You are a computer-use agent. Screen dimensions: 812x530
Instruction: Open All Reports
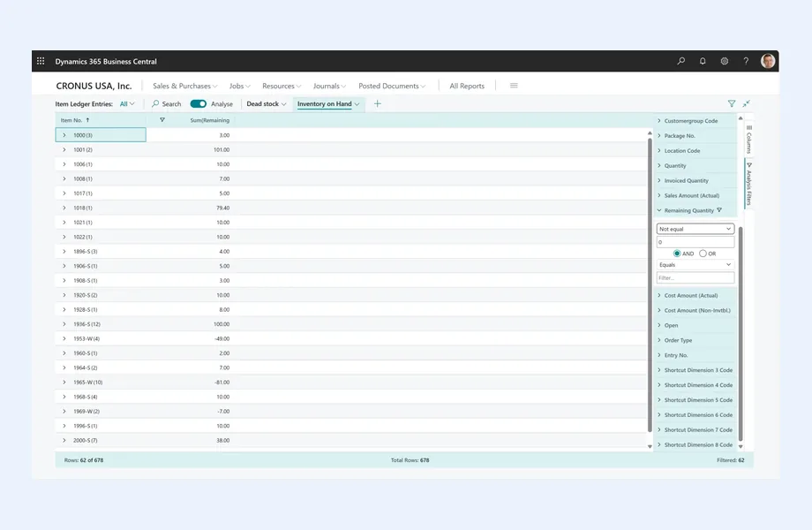pyautogui.click(x=467, y=86)
